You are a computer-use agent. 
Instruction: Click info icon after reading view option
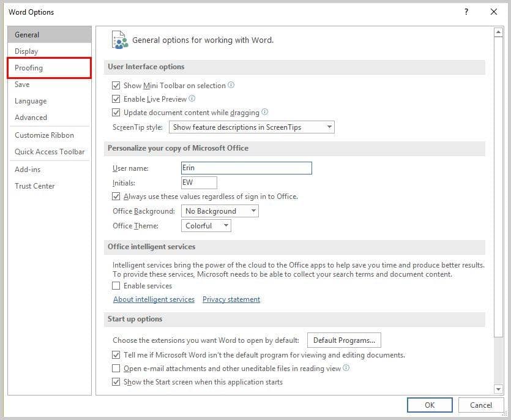[346, 368]
